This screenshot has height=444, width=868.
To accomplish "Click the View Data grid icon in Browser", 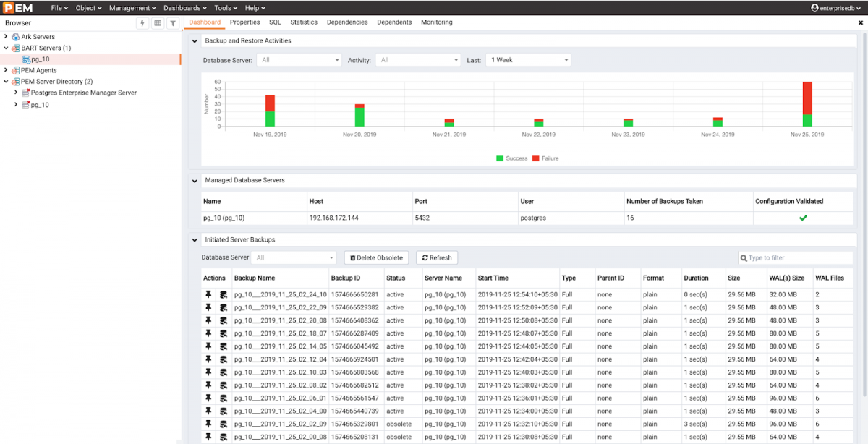I will click(158, 23).
